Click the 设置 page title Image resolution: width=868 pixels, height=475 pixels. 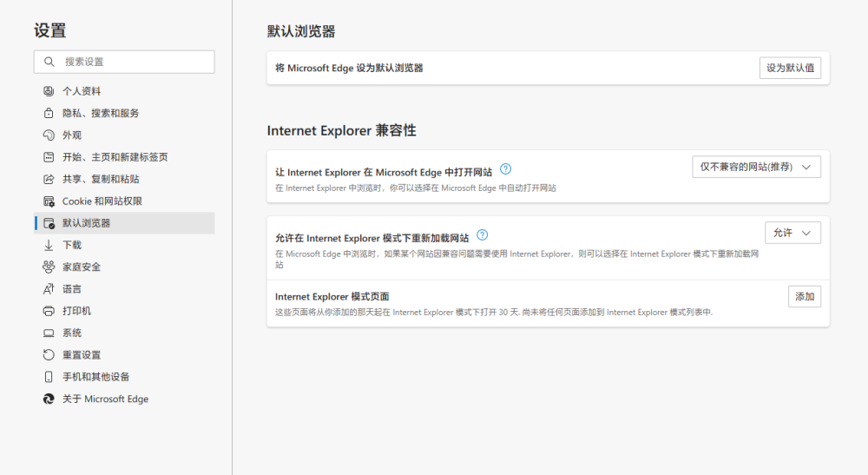pyautogui.click(x=49, y=30)
